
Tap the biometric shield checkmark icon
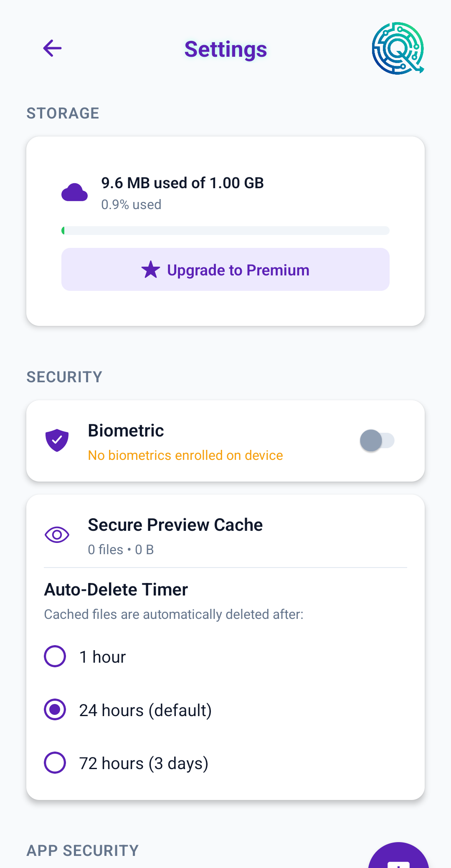point(57,440)
